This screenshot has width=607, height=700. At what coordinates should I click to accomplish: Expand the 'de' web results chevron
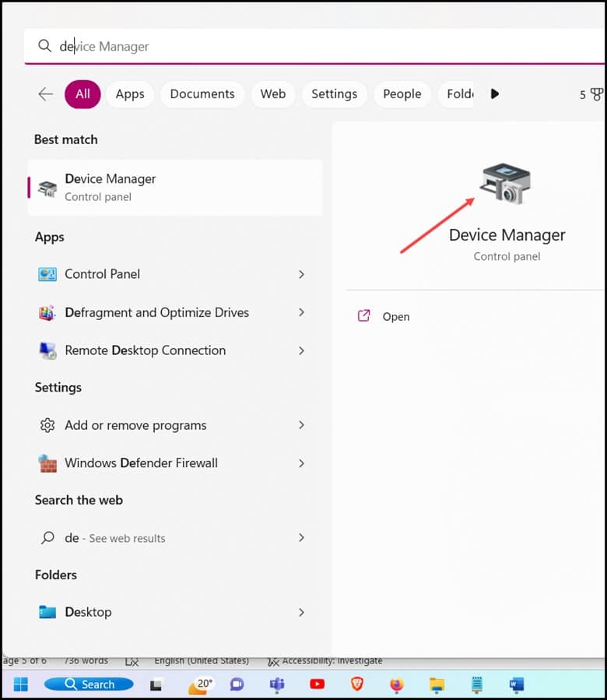pyautogui.click(x=302, y=537)
